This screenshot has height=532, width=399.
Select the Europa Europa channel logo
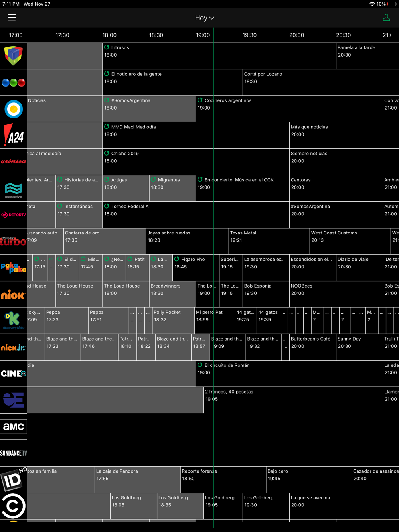point(14,400)
